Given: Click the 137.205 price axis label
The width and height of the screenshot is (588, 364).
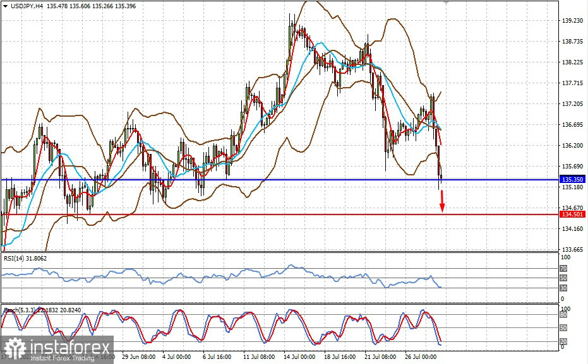Looking at the screenshot, I should point(572,104).
